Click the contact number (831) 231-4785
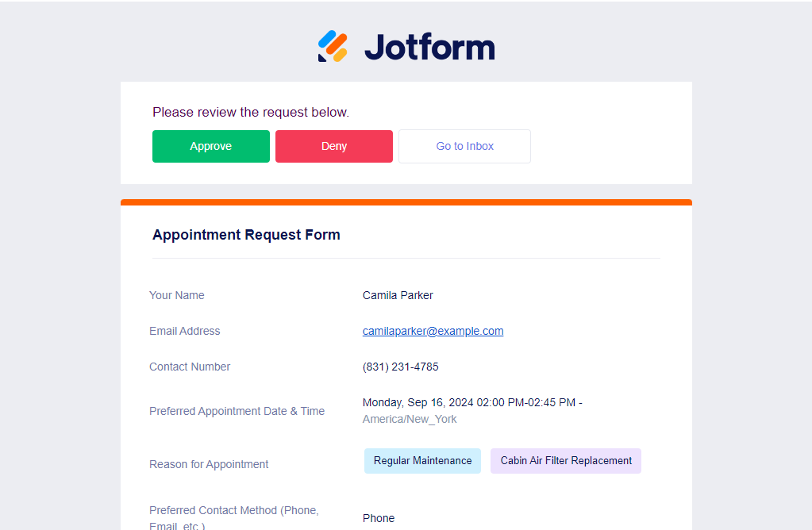Image resolution: width=812 pixels, height=530 pixels. tap(400, 367)
